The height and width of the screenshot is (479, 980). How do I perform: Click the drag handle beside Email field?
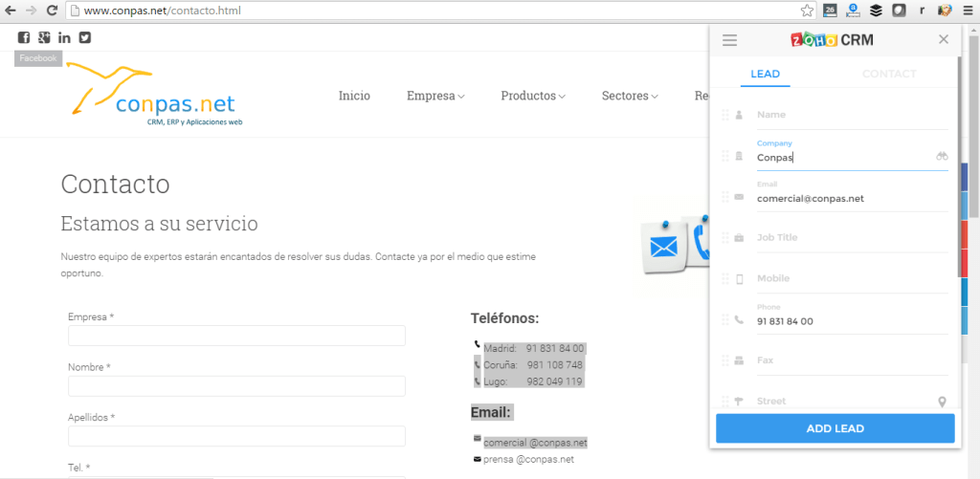[x=725, y=197]
